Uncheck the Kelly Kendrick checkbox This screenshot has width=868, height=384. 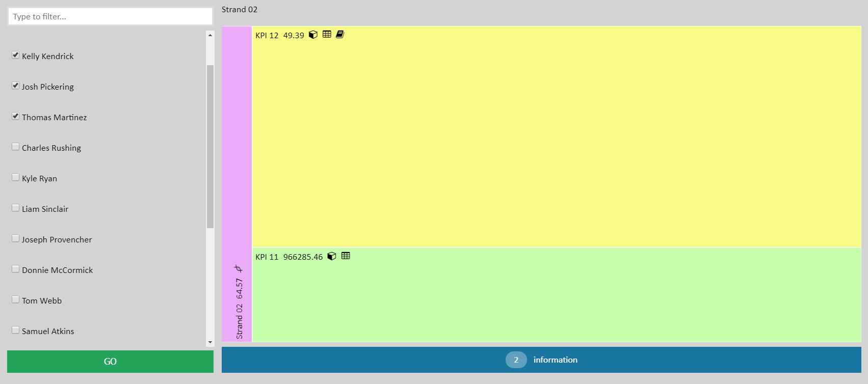click(16, 55)
